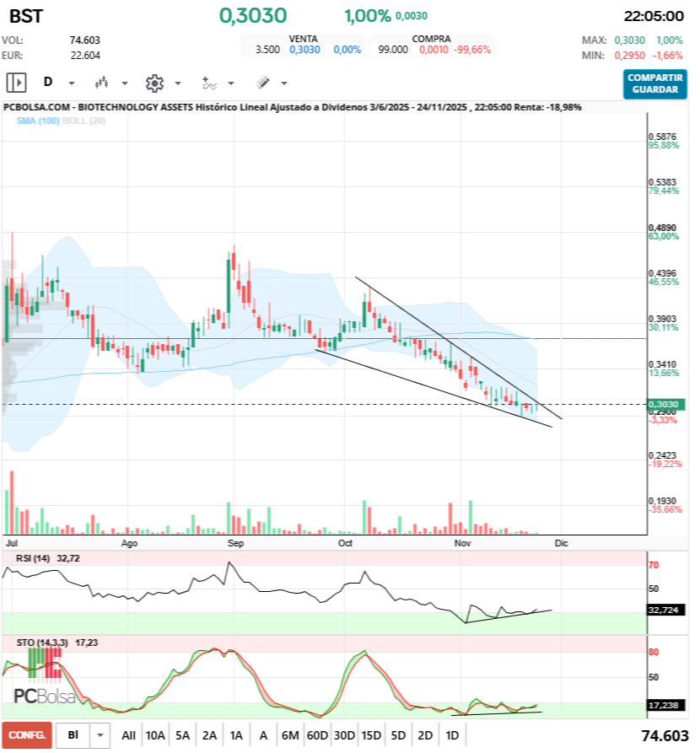The image size is (700, 753).
Task: Click the EUR value 22.604
Action: pos(85,55)
